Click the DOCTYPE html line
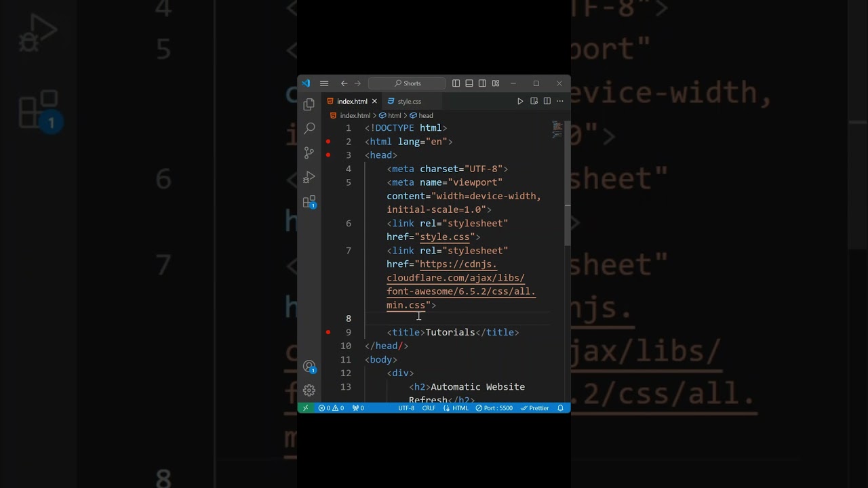 (406, 127)
